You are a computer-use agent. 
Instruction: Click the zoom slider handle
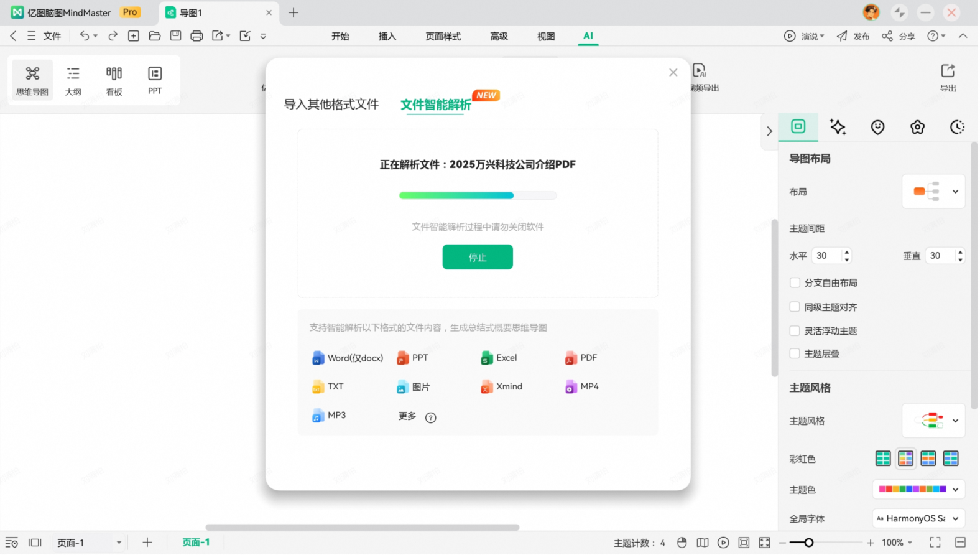coord(809,543)
